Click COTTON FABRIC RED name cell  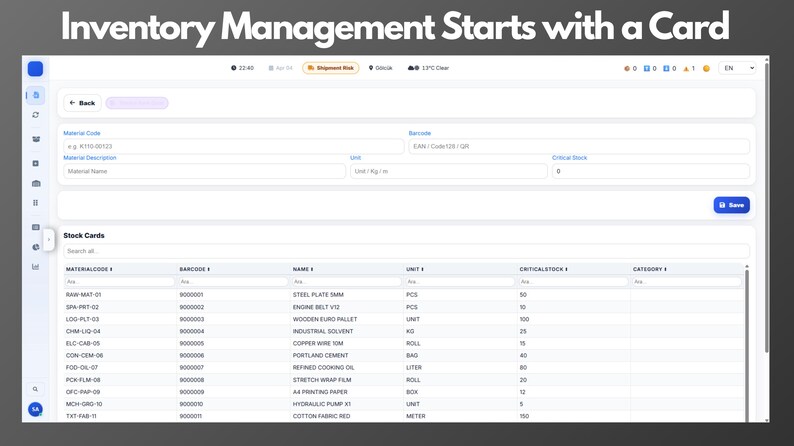pyautogui.click(x=321, y=416)
